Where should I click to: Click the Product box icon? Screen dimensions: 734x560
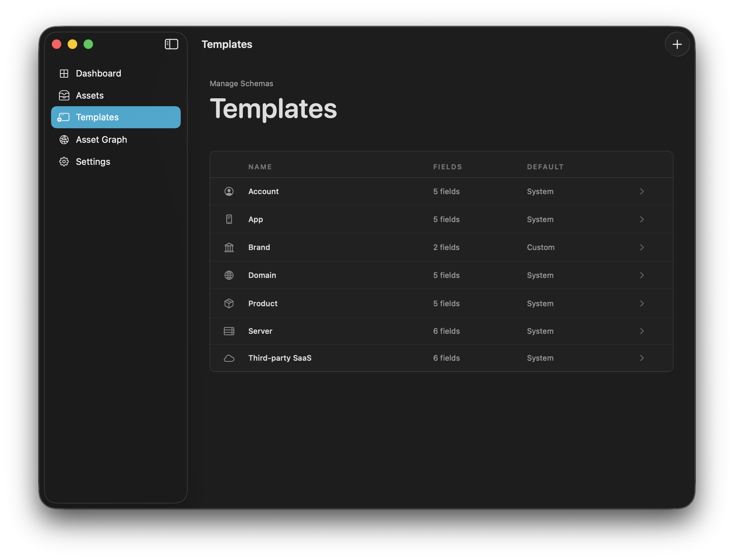(229, 303)
